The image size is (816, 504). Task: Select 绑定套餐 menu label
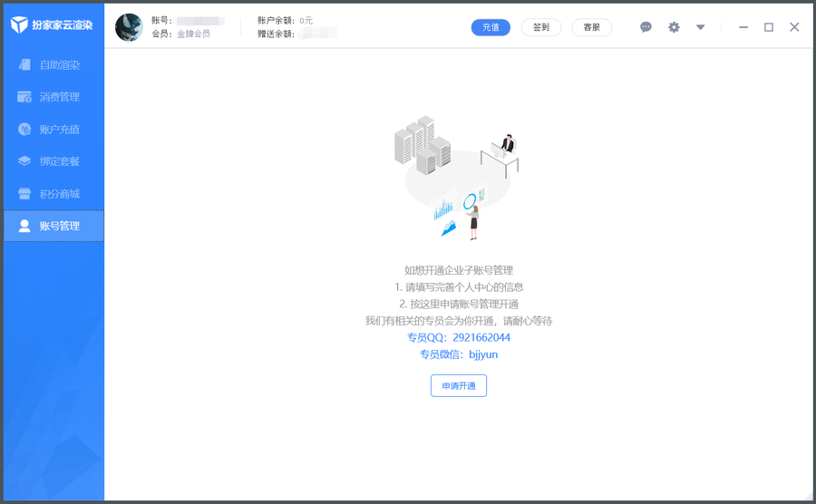tap(60, 161)
